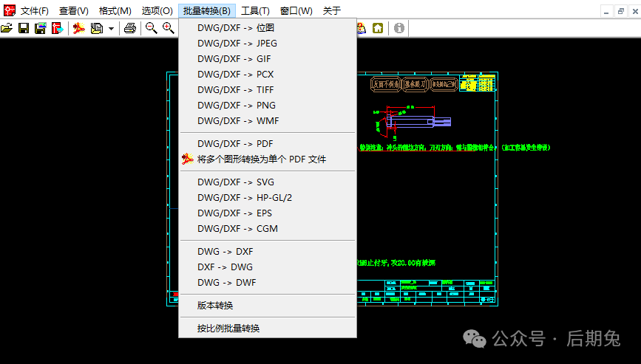641x364 pixels.
Task: Click the printer icon
Action: tap(130, 28)
